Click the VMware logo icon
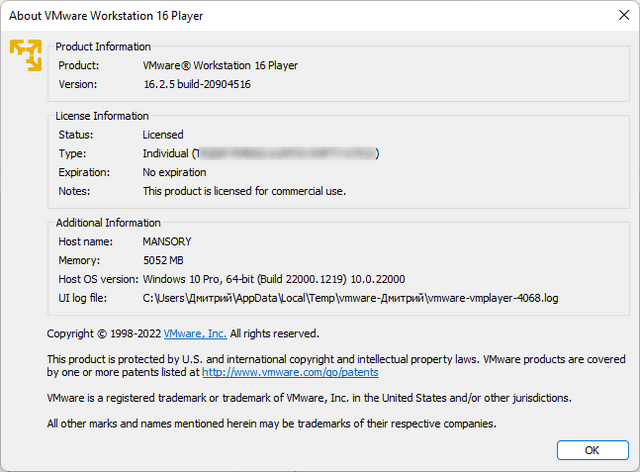640x472 pixels. (x=24, y=55)
